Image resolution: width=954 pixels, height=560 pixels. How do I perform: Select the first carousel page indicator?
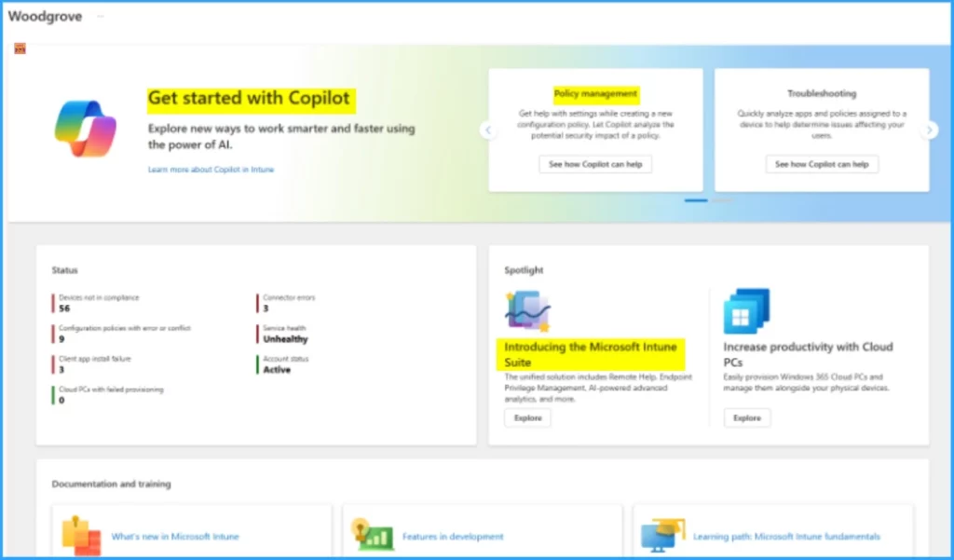tap(696, 200)
